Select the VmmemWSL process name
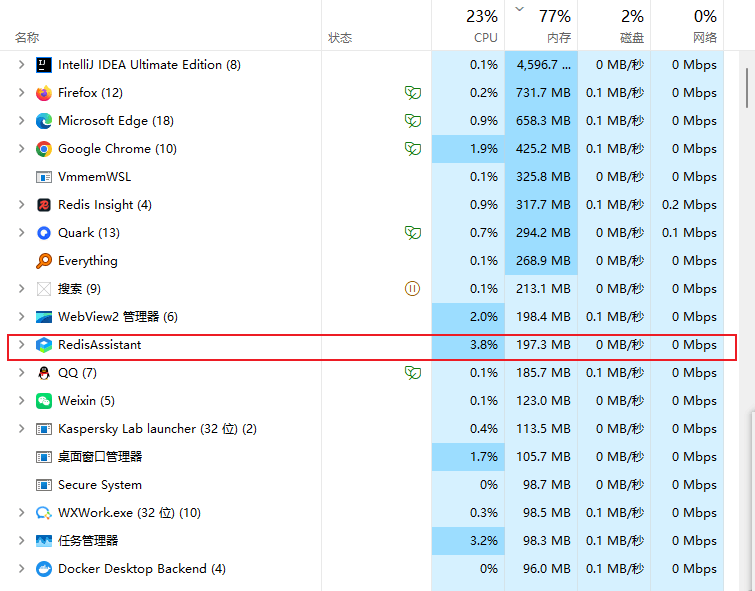The height and width of the screenshot is (591, 755). (x=94, y=177)
